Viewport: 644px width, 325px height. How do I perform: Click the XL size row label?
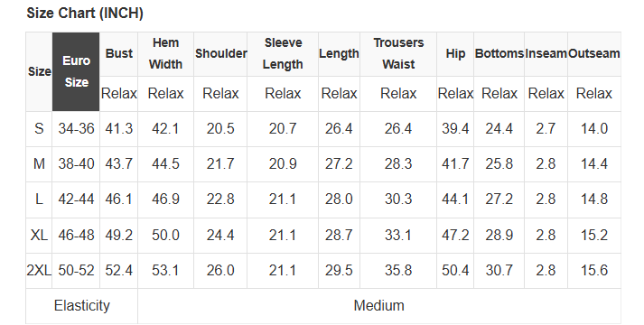click(x=39, y=235)
